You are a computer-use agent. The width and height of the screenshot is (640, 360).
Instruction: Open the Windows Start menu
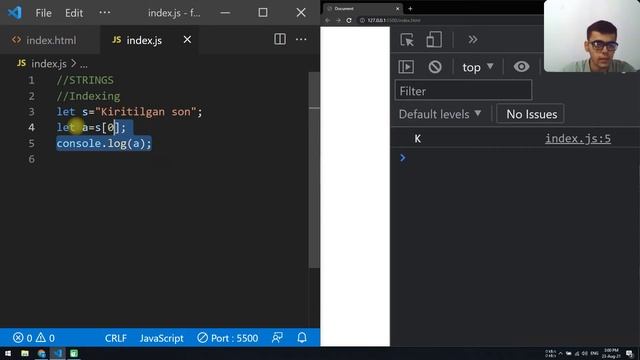8,353
